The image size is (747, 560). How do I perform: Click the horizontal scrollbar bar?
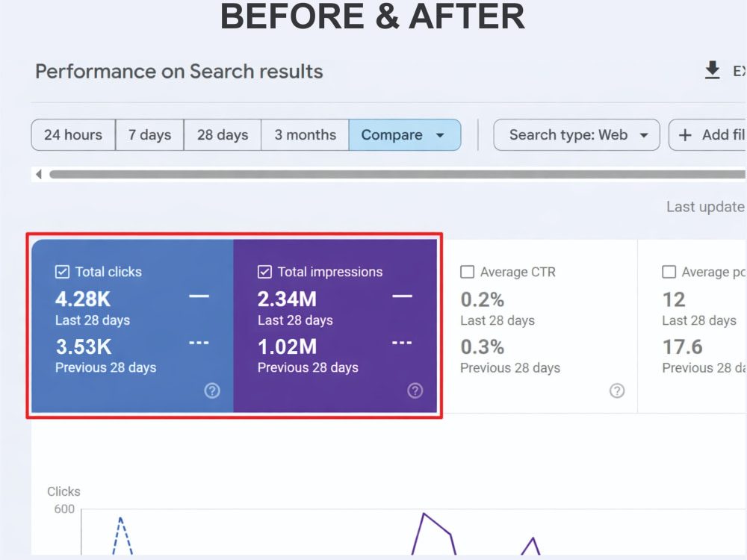point(397,174)
